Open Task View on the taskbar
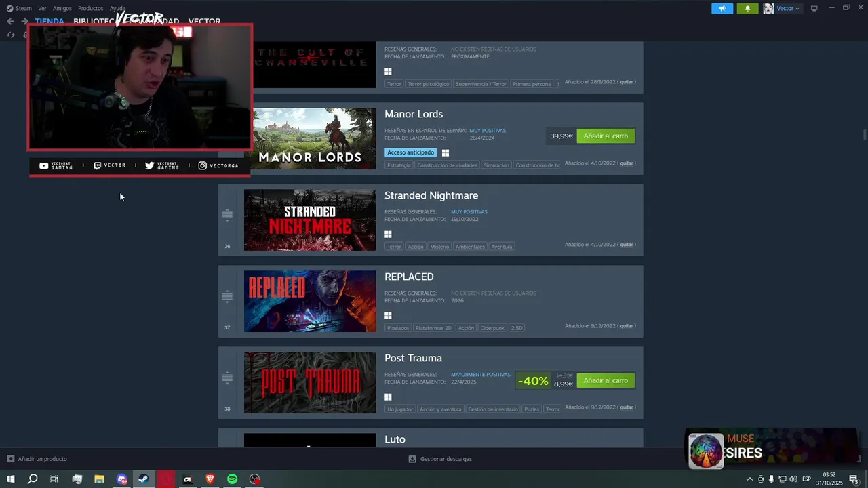868x488 pixels. 54,479
